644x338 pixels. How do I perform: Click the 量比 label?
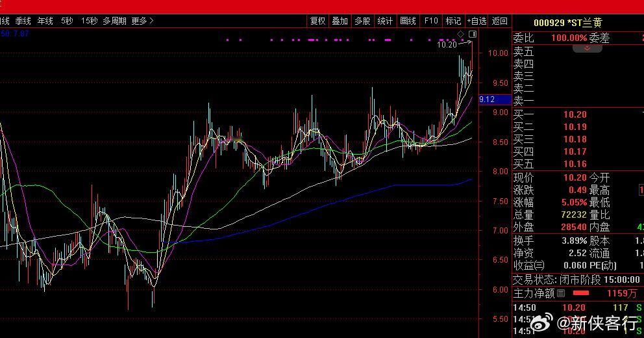[x=600, y=214]
